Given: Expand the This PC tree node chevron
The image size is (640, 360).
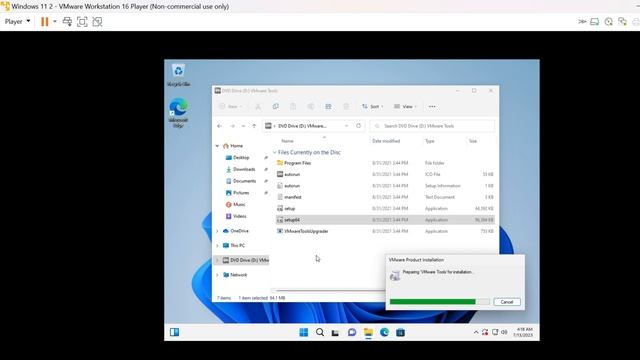Looking at the screenshot, I should (x=218, y=246).
